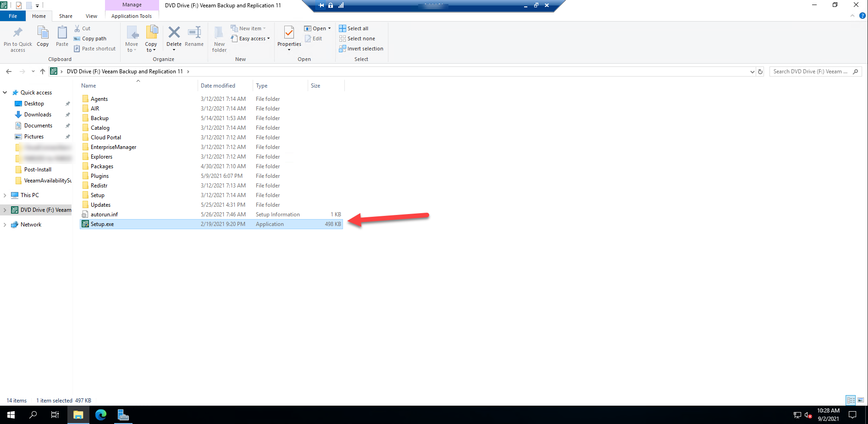Click the Rename icon

pyautogui.click(x=194, y=32)
